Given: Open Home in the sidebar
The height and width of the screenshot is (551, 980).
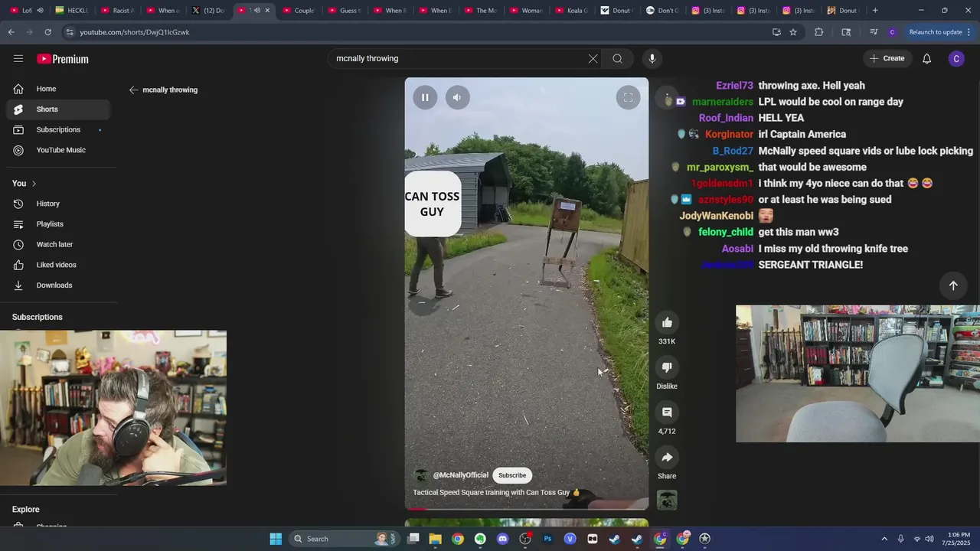Looking at the screenshot, I should [x=58, y=89].
